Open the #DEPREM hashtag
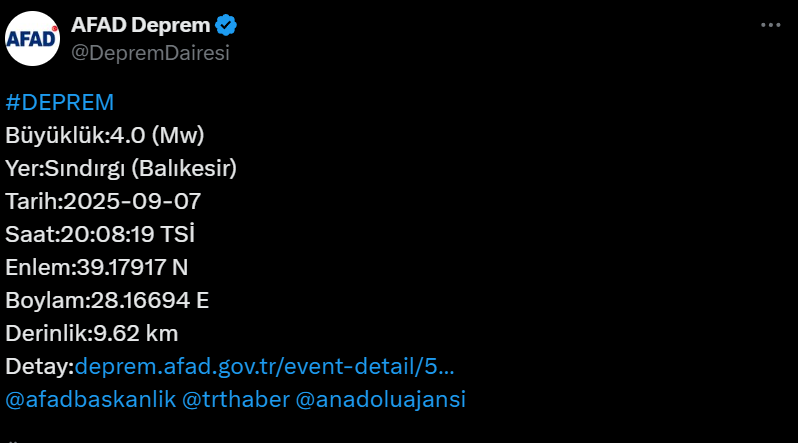The height and width of the screenshot is (443, 798). [x=60, y=103]
